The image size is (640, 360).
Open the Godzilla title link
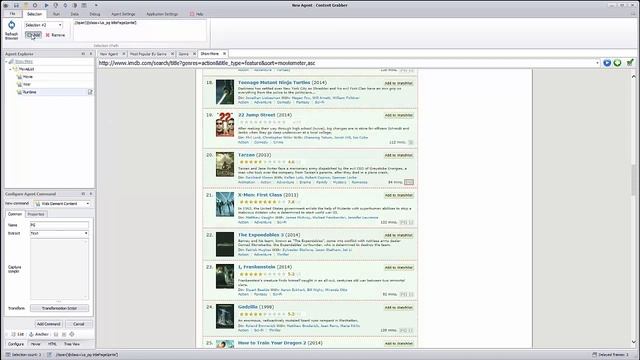click(x=248, y=307)
